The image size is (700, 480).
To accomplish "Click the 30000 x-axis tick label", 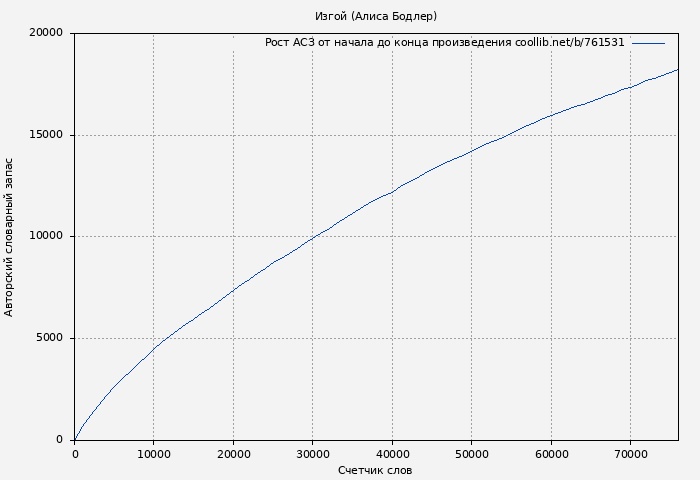I will (312, 453).
